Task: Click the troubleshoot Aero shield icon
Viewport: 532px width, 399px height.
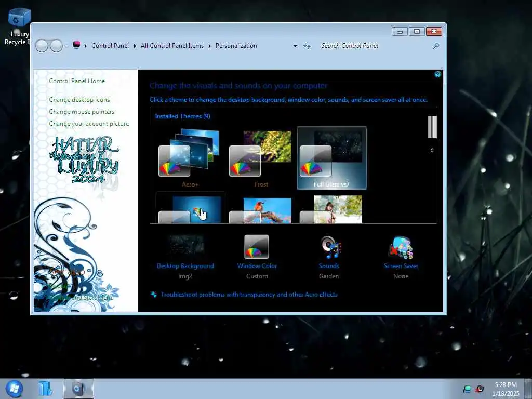Action: (x=154, y=295)
